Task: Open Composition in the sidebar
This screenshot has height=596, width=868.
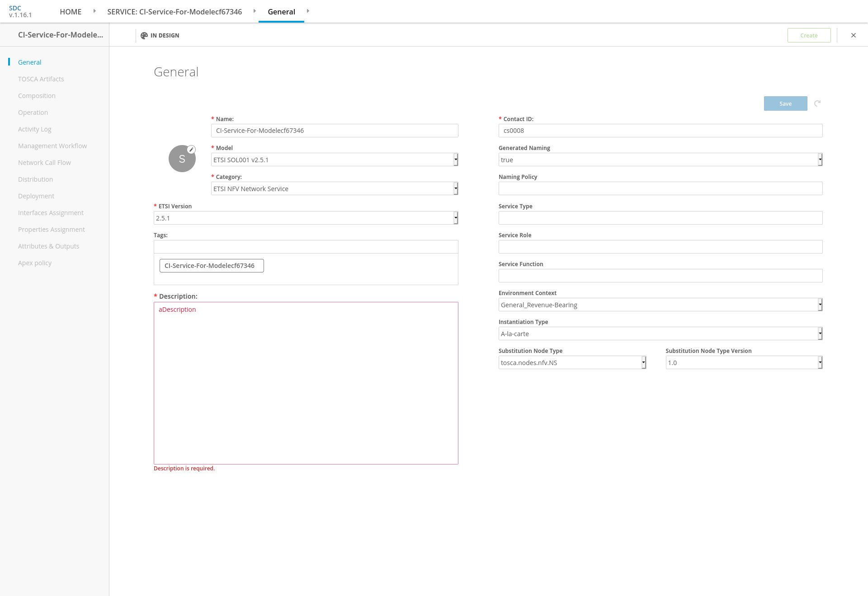Action: 37,96
